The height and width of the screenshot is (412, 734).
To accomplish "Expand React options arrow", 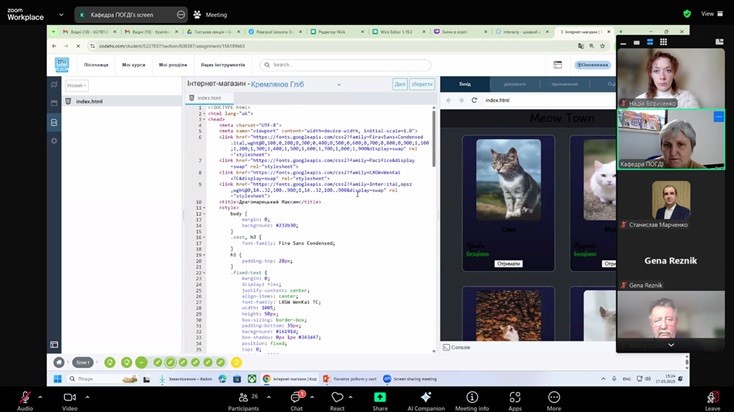I will (x=350, y=397).
